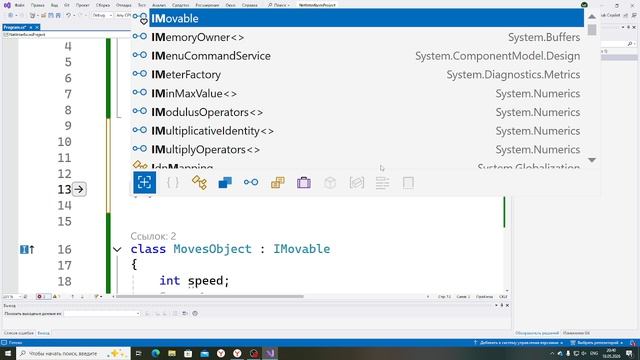
Task: Click the quick action arrow at line 13
Action: coord(79,189)
